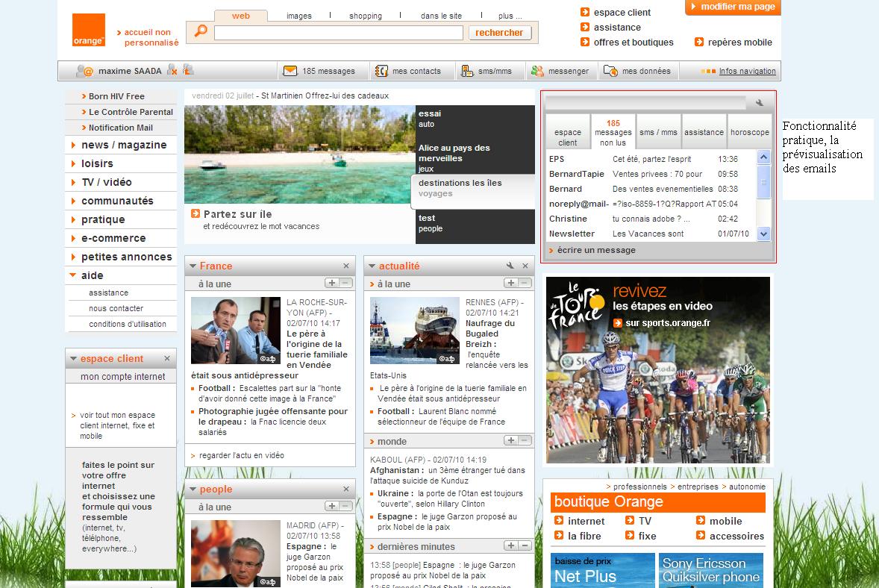This screenshot has height=588, width=879.
Task: Select the images search tab
Action: [298, 16]
